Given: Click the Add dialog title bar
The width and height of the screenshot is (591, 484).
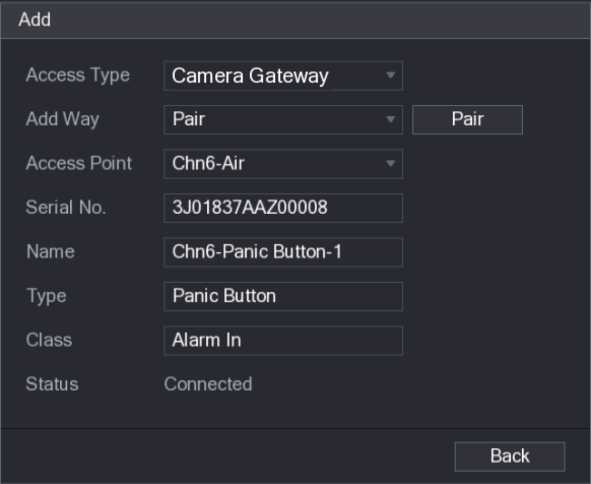Looking at the screenshot, I should point(296,19).
